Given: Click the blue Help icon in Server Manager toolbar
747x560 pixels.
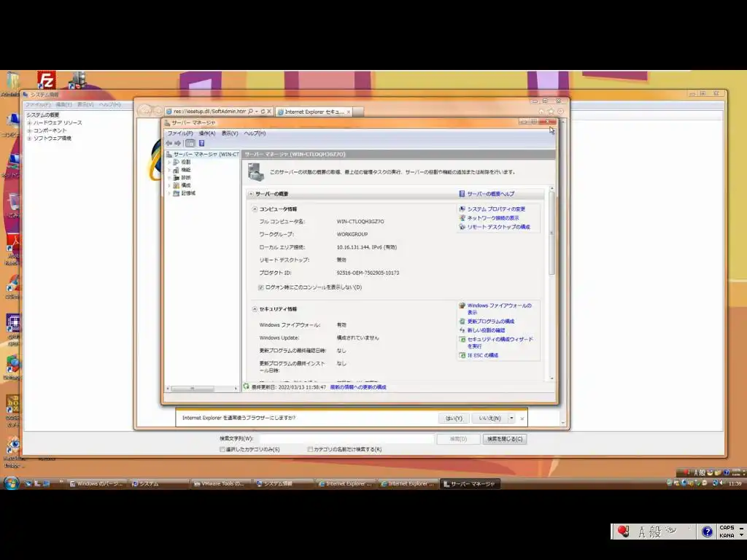Looking at the screenshot, I should click(201, 144).
